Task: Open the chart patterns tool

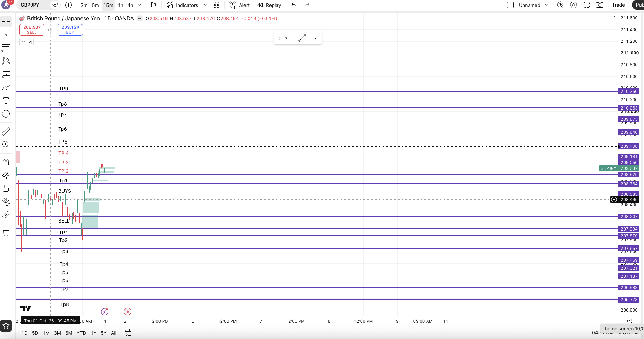Action: click(6, 61)
